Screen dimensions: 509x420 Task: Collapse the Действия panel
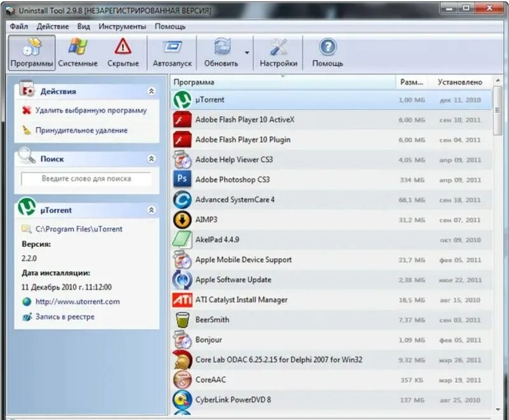click(151, 91)
